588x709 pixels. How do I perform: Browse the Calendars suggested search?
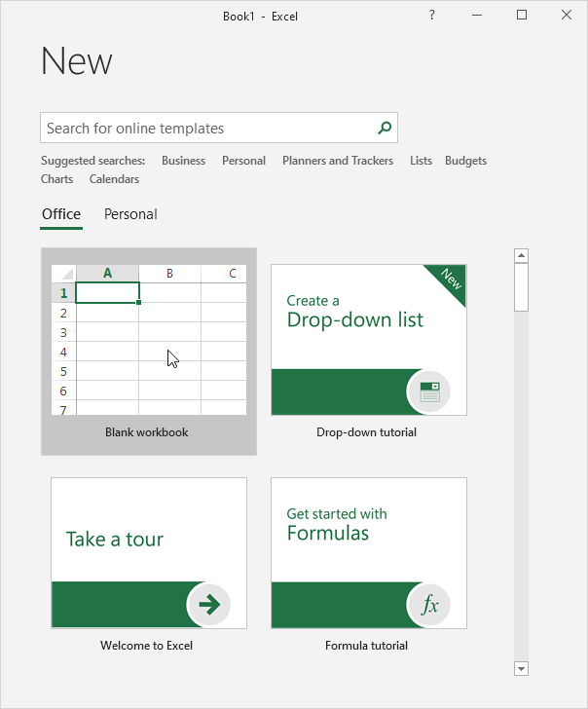[114, 179]
